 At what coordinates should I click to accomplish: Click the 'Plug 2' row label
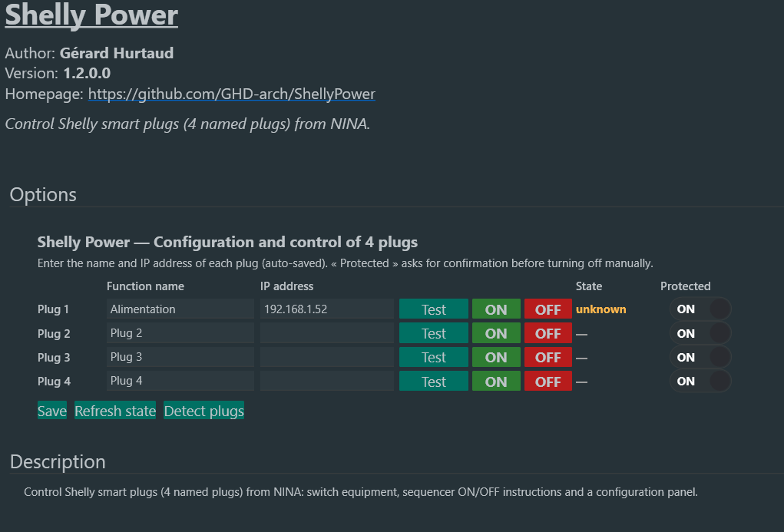(54, 333)
